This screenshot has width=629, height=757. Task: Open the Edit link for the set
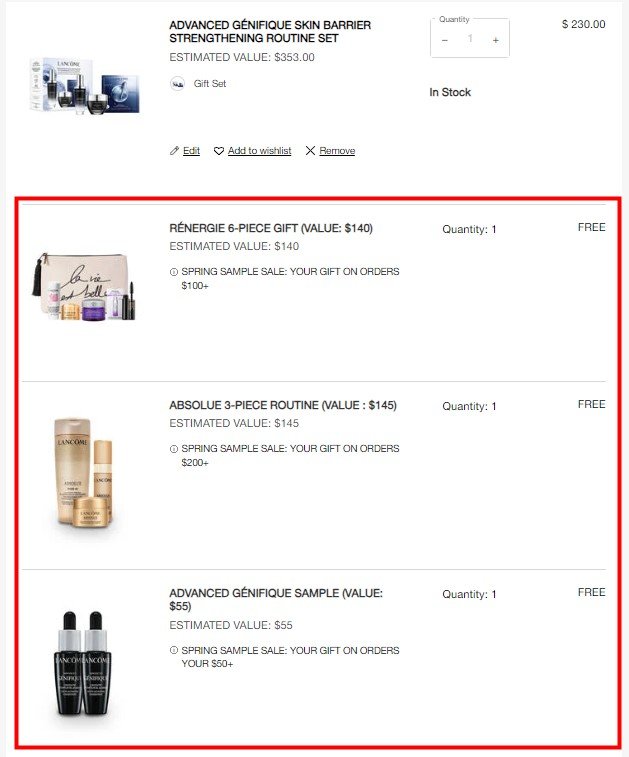[x=191, y=151]
